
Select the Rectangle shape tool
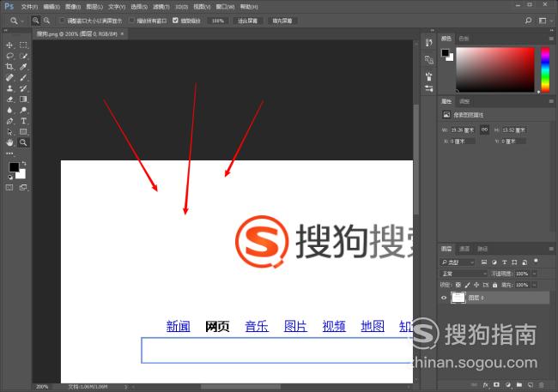(x=23, y=132)
